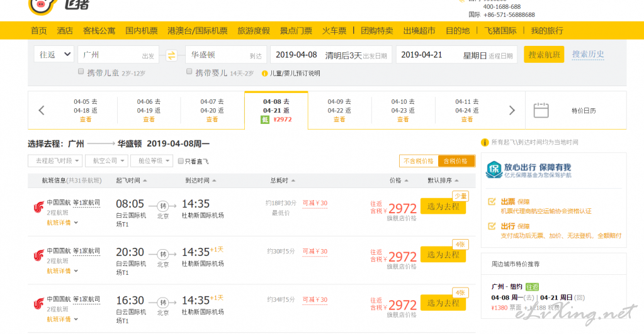Select the 04-07 去 04-20 返 date tab

coord(212,110)
